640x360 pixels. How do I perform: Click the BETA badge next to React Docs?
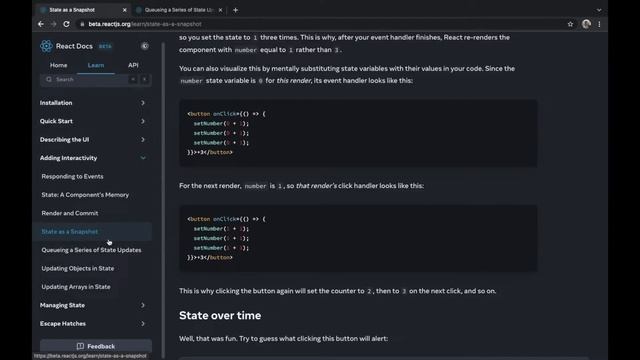[105, 46]
